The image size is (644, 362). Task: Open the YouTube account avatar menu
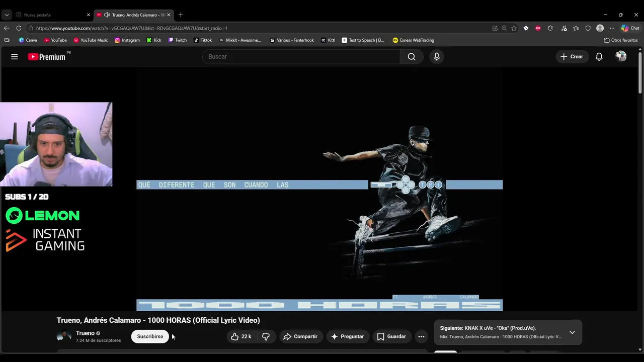tap(621, 56)
